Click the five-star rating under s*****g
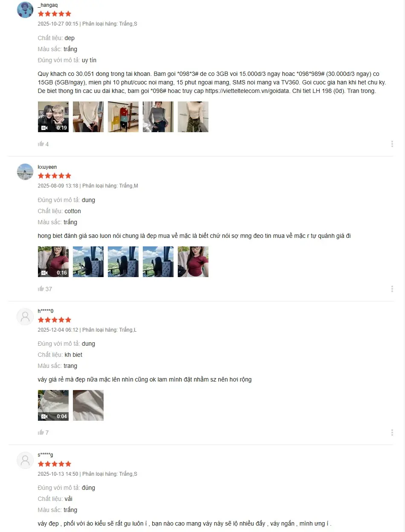 coord(55,464)
